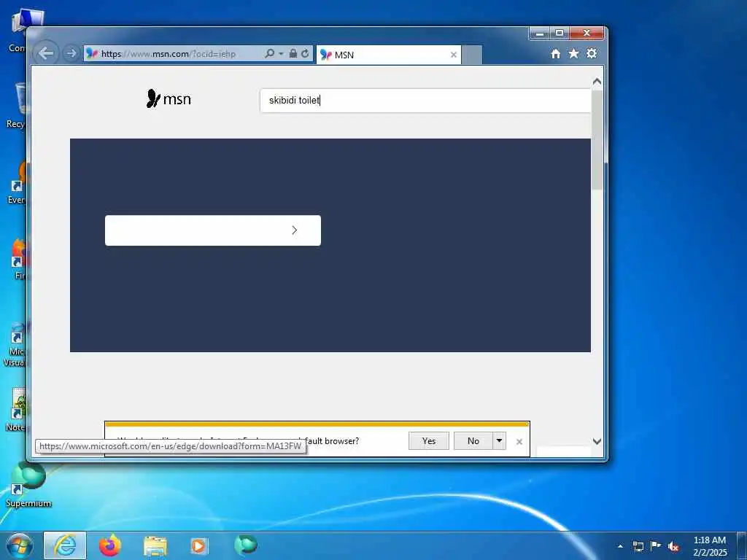
Task: Launch Firefox from the taskbar
Action: point(110,545)
